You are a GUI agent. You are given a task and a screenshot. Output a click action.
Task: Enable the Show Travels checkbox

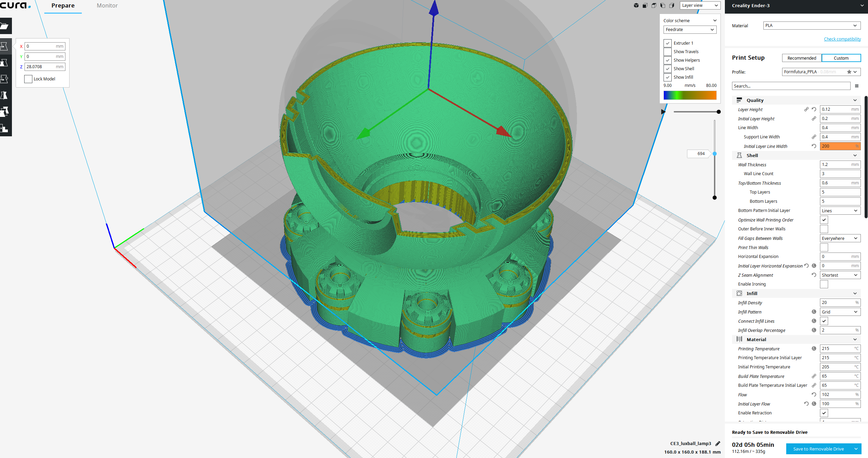click(x=667, y=52)
